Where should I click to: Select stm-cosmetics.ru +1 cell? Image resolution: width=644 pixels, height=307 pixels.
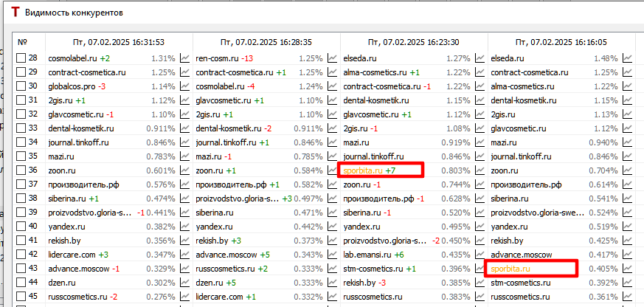pyautogui.click(x=414, y=269)
